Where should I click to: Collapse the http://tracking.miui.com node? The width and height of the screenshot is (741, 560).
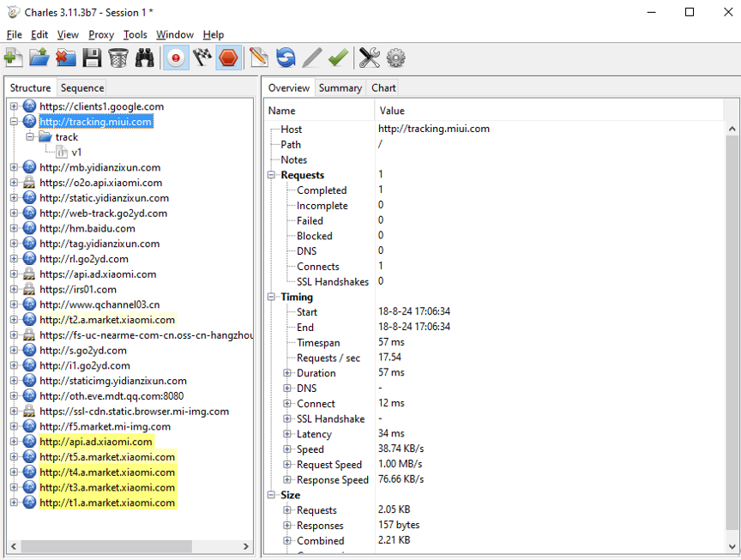click(x=14, y=122)
